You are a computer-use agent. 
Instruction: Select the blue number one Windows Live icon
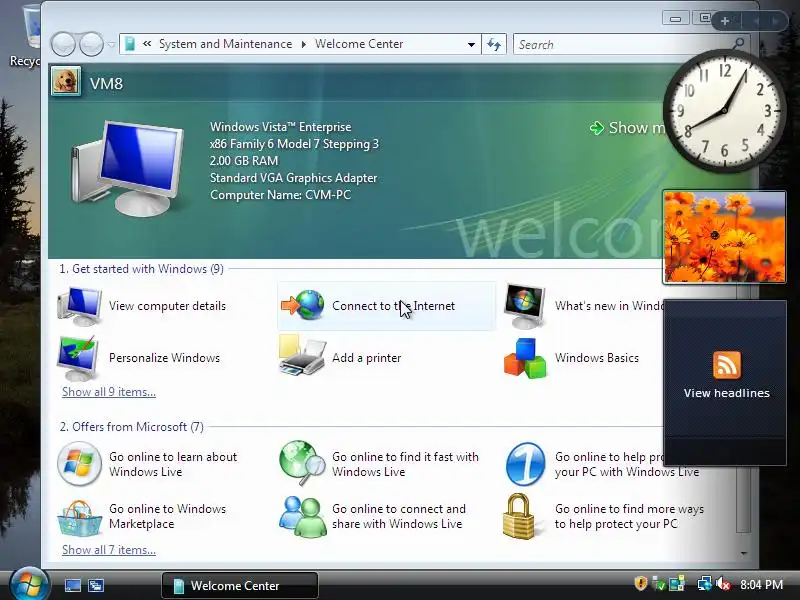click(x=526, y=464)
